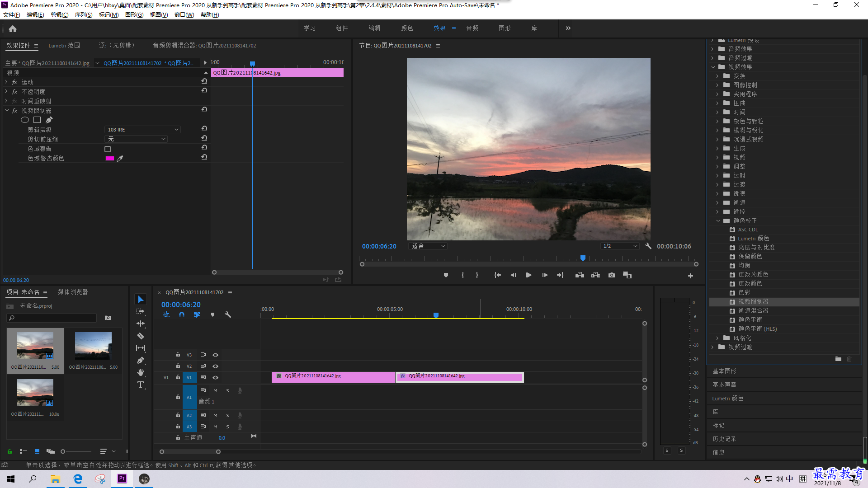
Task: Click Mark Out button
Action: [x=477, y=275]
